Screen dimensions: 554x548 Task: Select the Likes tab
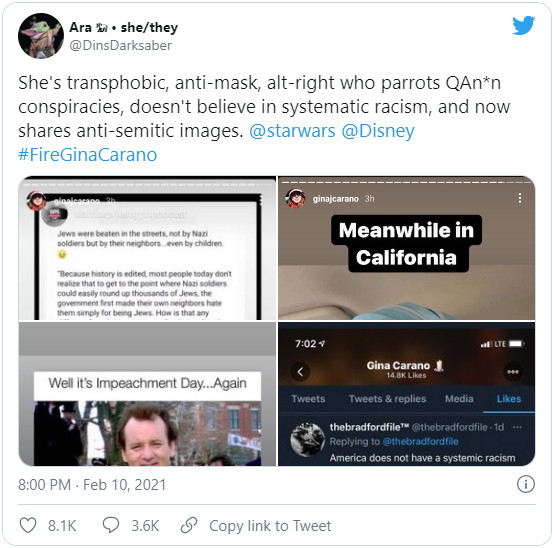coord(509,399)
